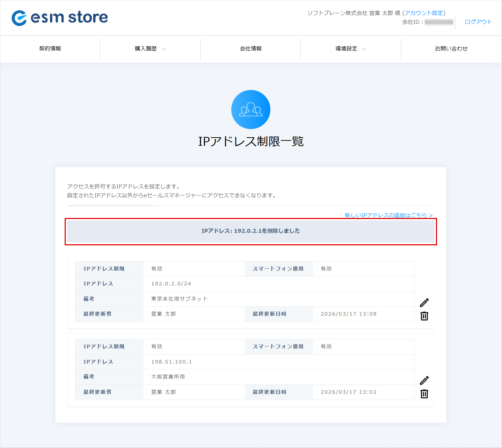Click the IP address deleted notification banner

(x=251, y=231)
